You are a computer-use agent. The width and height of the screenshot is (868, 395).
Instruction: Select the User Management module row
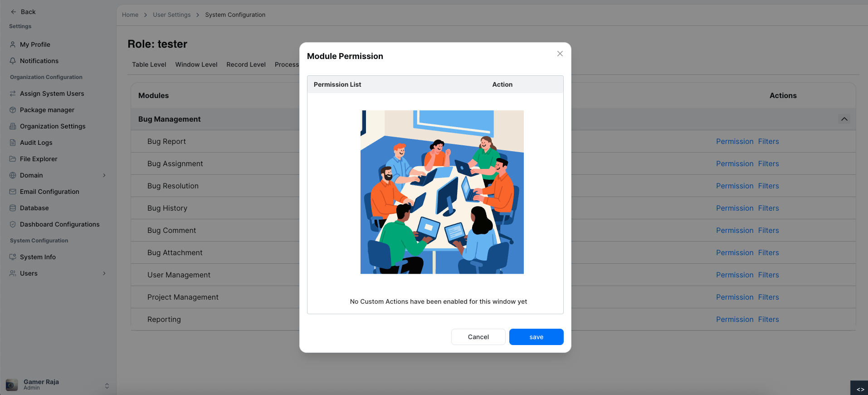pos(493,275)
